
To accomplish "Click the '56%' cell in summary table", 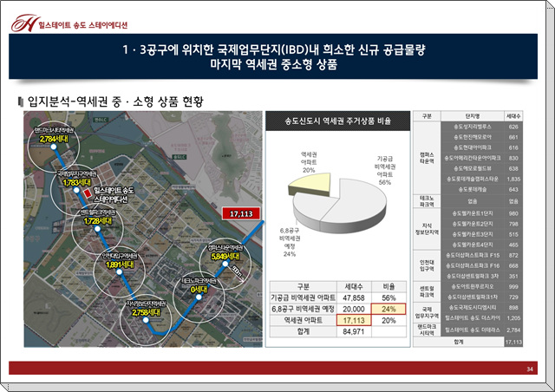I will [x=388, y=297].
